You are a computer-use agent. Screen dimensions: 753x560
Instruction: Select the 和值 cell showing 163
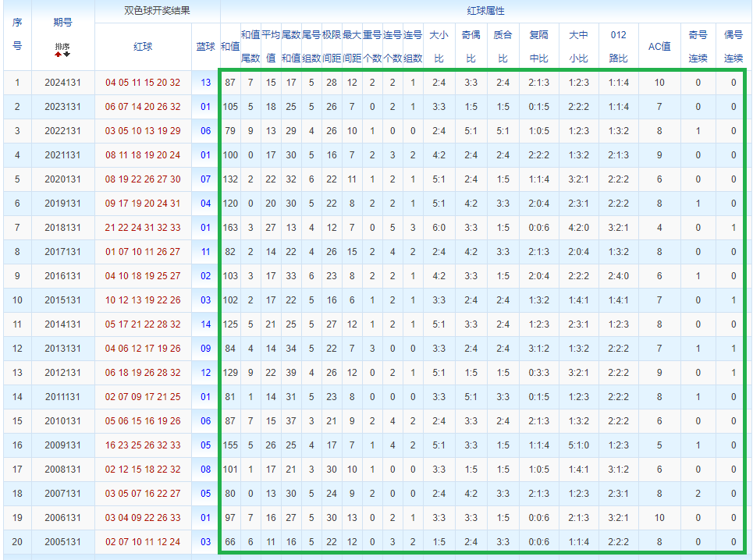230,228
